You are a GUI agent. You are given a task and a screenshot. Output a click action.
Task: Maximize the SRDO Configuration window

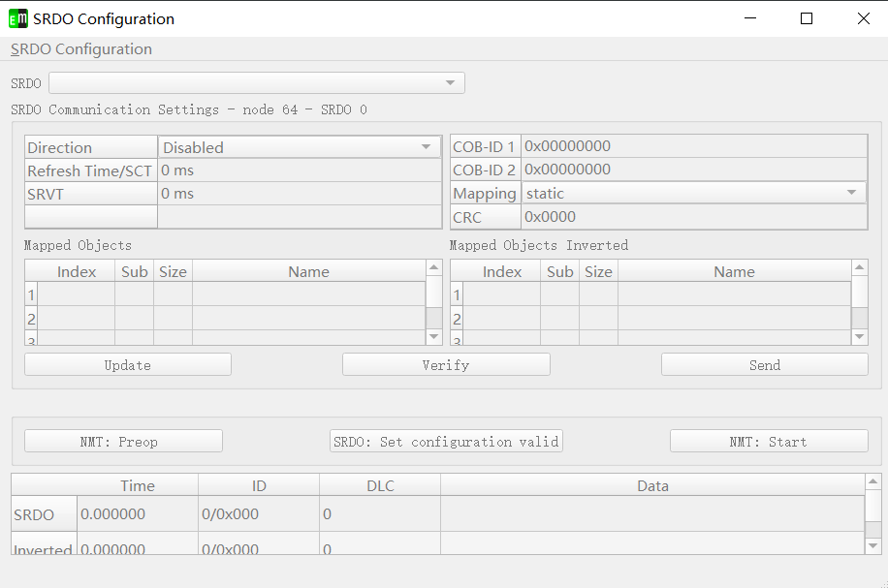pyautogui.click(x=807, y=18)
